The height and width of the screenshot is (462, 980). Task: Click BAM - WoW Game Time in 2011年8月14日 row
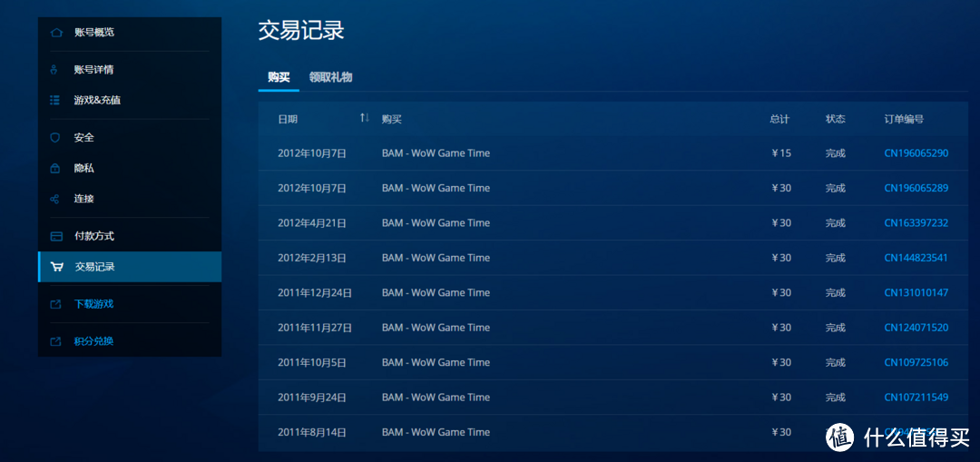click(436, 433)
